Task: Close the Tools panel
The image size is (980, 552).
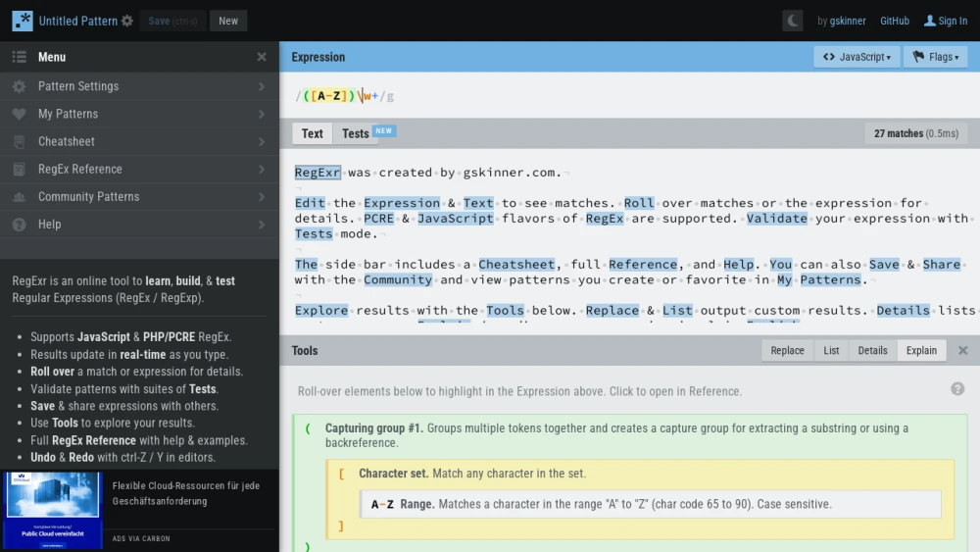Action: click(x=962, y=351)
